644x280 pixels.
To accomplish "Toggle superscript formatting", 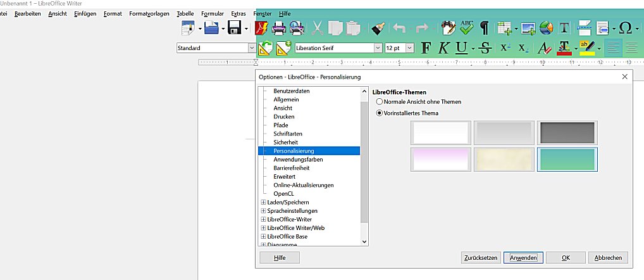I will coord(505,48).
